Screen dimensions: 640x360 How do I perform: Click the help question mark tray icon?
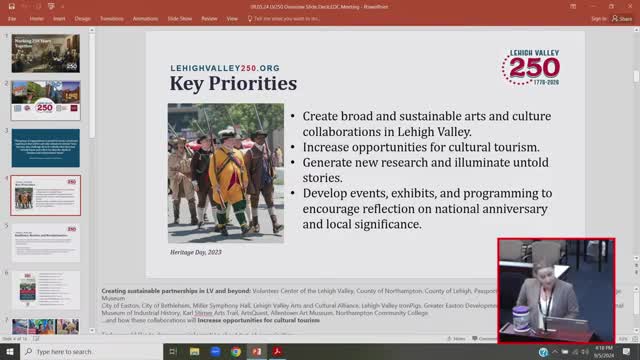543,352
